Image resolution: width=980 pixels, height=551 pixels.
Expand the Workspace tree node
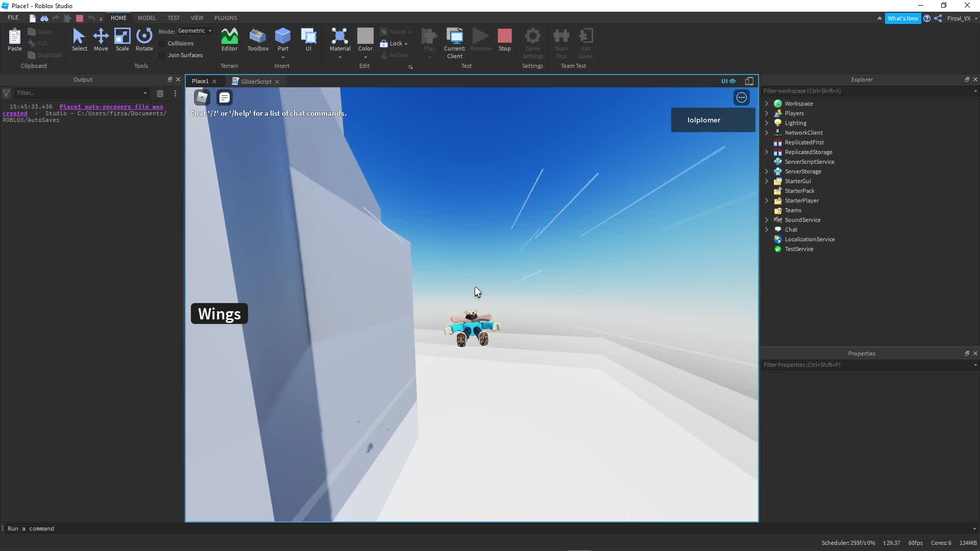766,104
